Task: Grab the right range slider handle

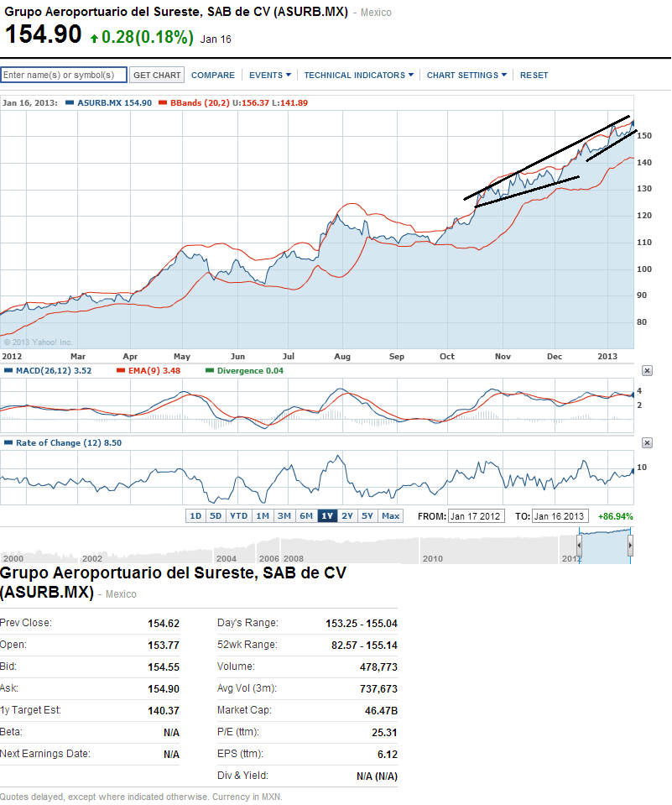Action: click(x=630, y=546)
